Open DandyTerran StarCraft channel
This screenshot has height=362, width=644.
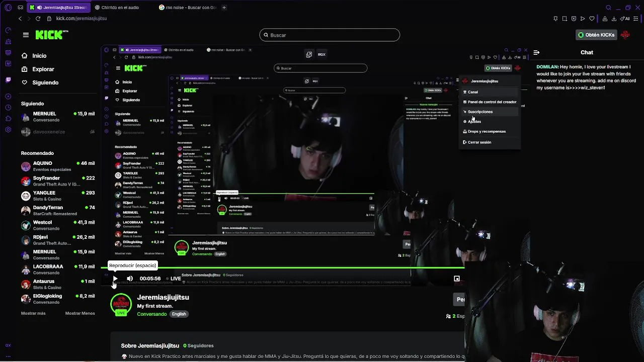tap(58, 210)
